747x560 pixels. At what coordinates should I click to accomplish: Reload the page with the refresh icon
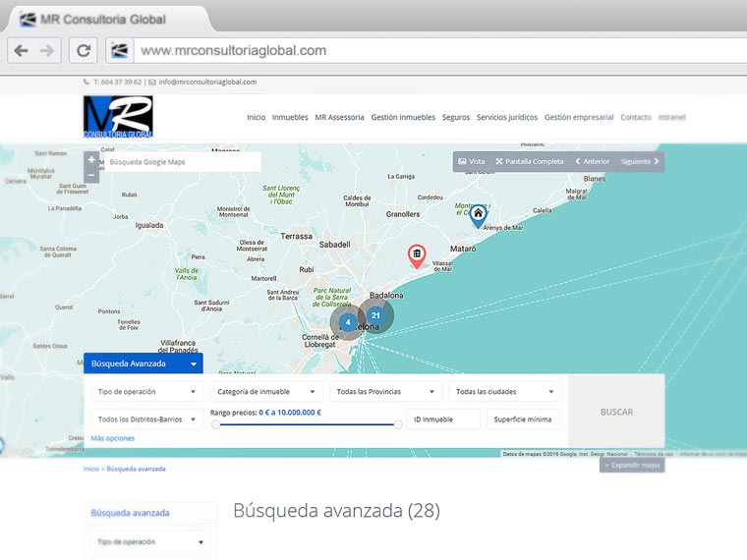[84, 50]
